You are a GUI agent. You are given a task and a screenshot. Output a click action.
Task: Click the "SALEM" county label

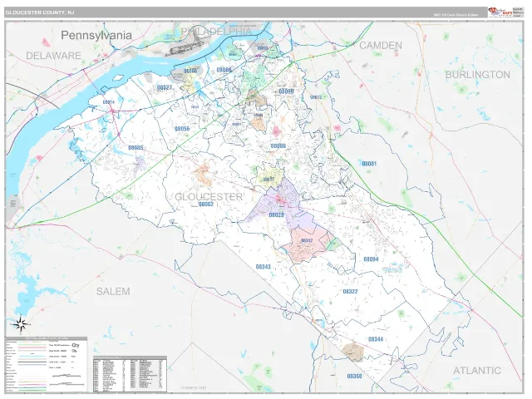coord(113,292)
